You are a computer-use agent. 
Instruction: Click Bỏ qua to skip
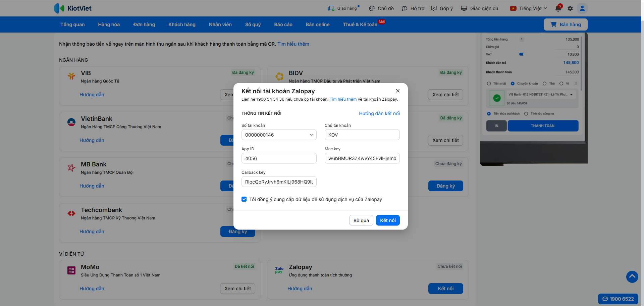[x=361, y=220]
